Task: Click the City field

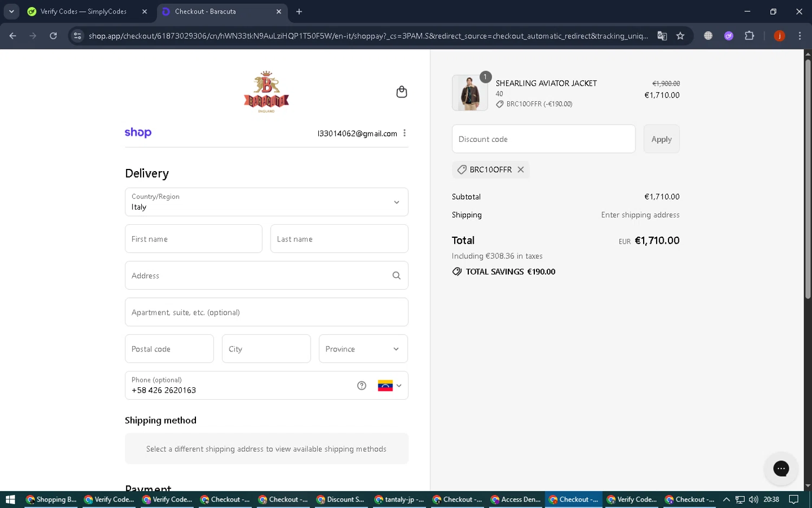Action: (x=266, y=349)
